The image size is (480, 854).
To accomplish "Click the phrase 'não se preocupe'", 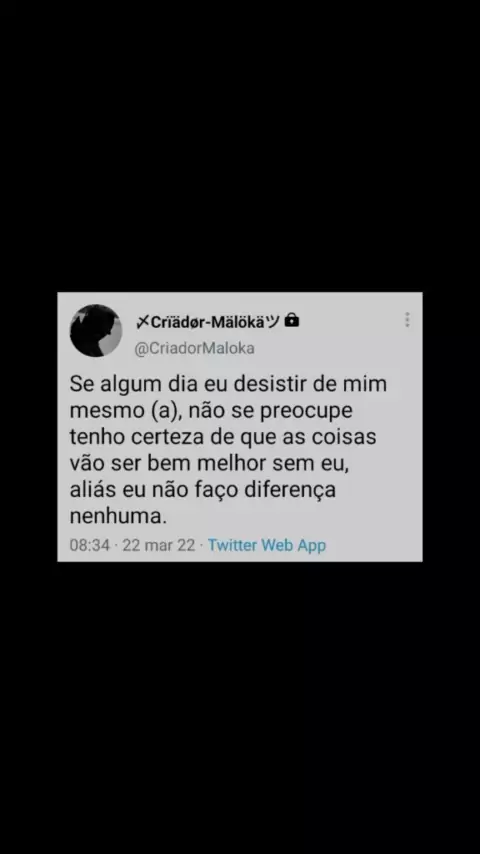I will click(x=270, y=411).
